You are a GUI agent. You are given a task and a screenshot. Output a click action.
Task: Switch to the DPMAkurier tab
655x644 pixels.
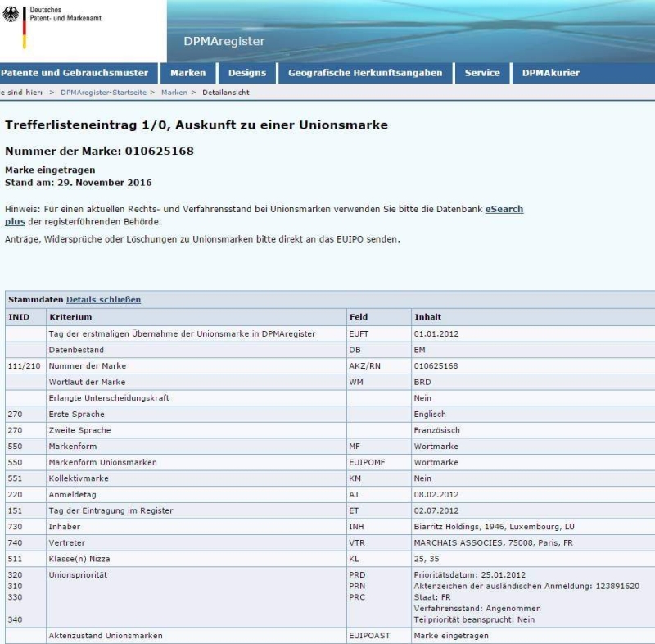click(550, 73)
